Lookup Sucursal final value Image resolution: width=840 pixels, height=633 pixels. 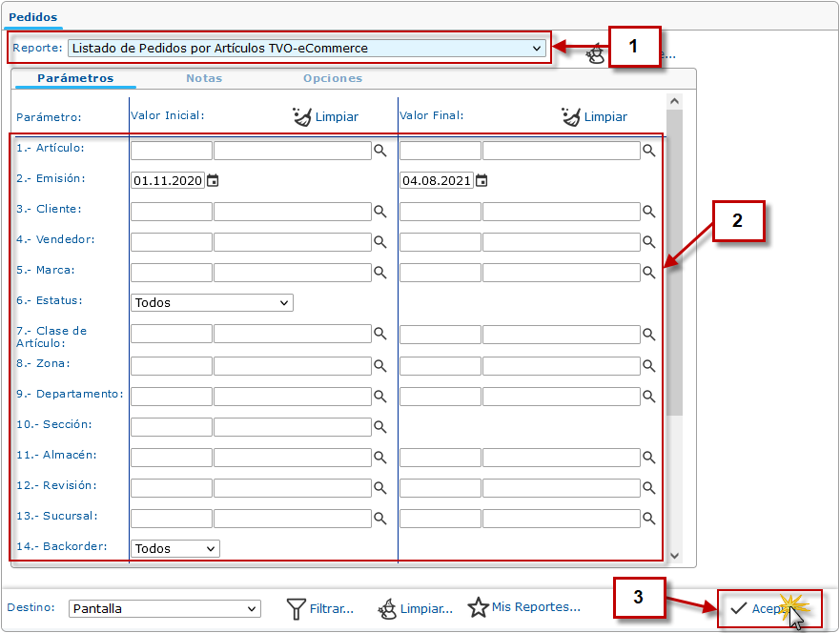pyautogui.click(x=648, y=518)
